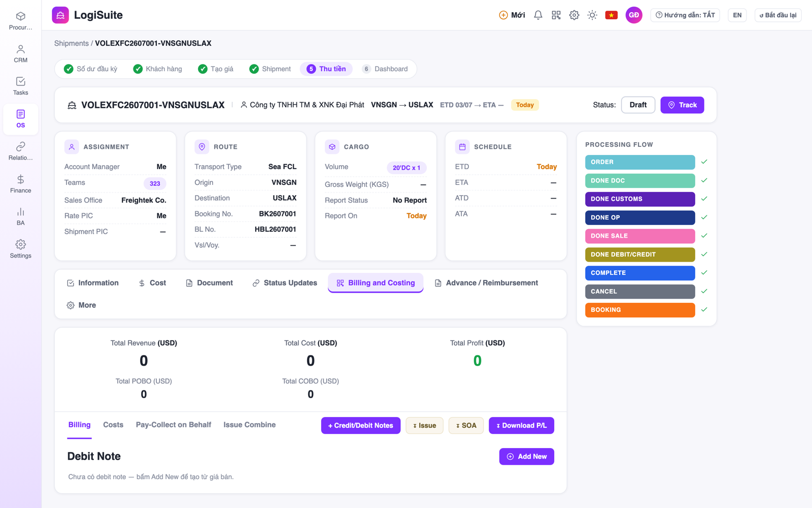Select the Vietnam flag language icon
This screenshot has height=508, width=812.
tap(612, 15)
